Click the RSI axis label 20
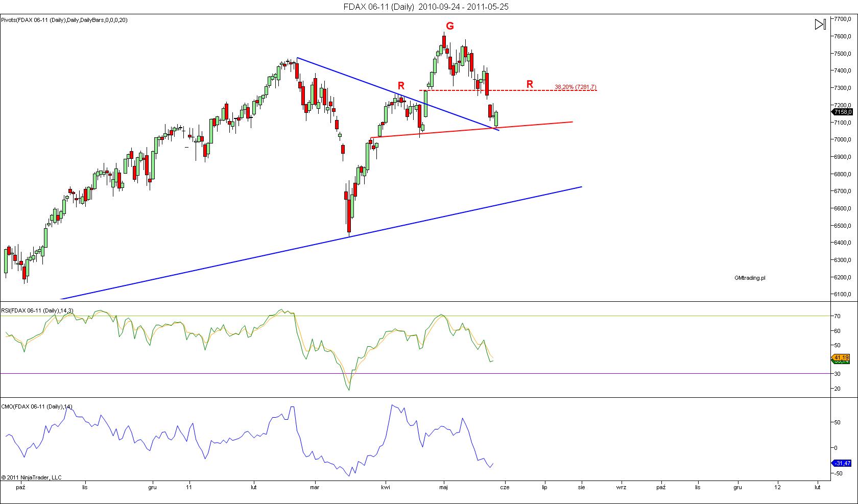This screenshot has width=858, height=504. (837, 389)
